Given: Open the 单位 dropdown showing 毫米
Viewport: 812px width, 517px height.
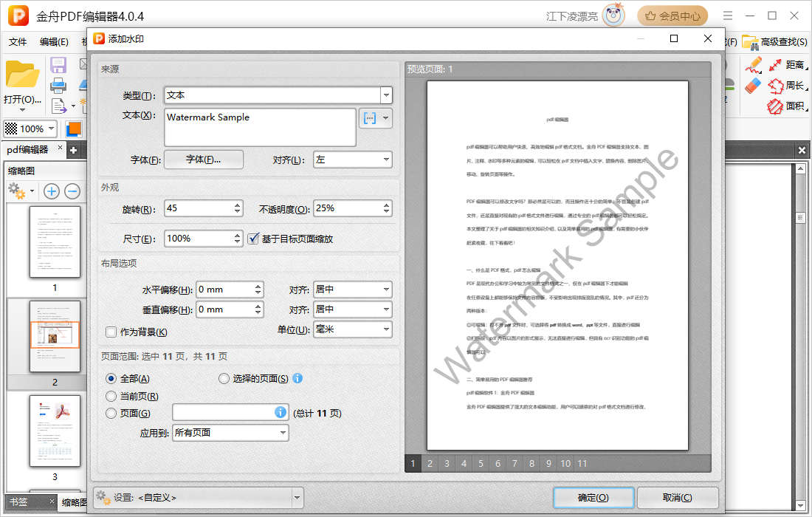Looking at the screenshot, I should pyautogui.click(x=353, y=329).
